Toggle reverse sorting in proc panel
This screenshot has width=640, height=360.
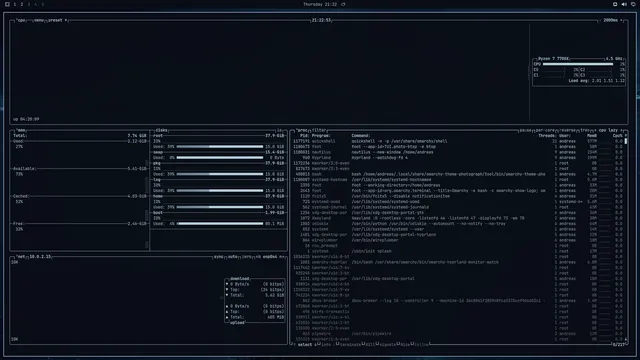(567, 130)
